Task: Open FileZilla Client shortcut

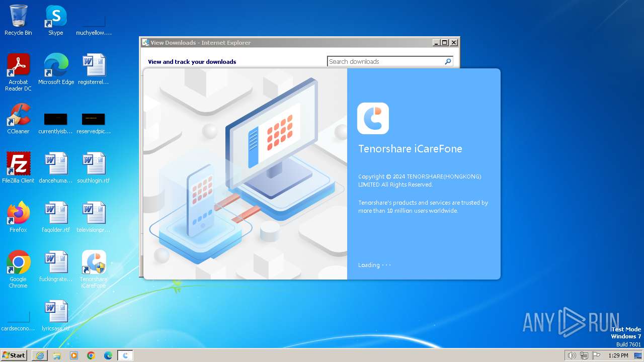Action: click(x=18, y=168)
